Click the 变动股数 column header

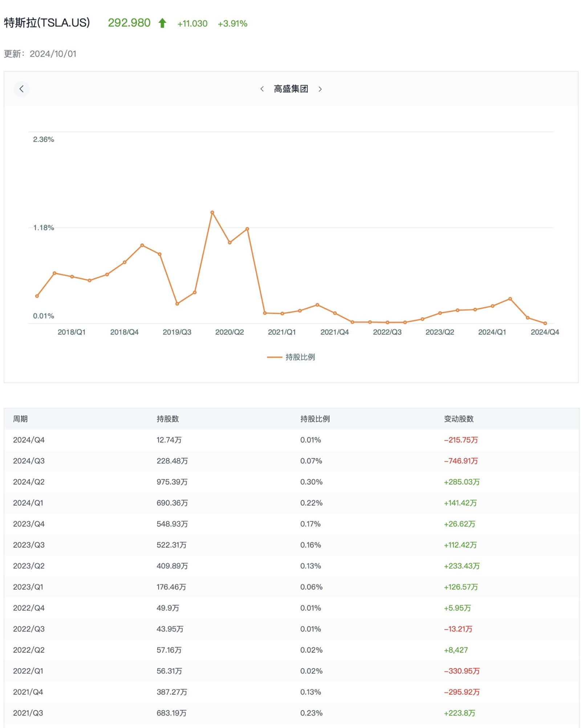(459, 419)
